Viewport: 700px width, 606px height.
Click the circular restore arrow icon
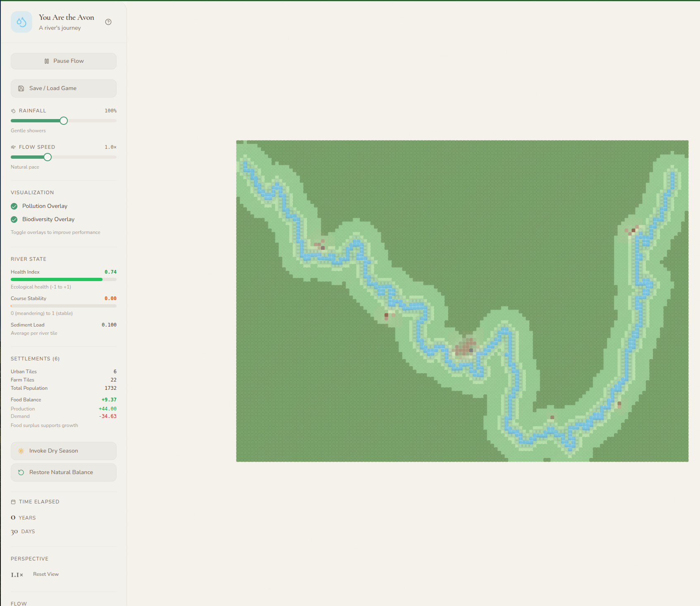tap(21, 472)
